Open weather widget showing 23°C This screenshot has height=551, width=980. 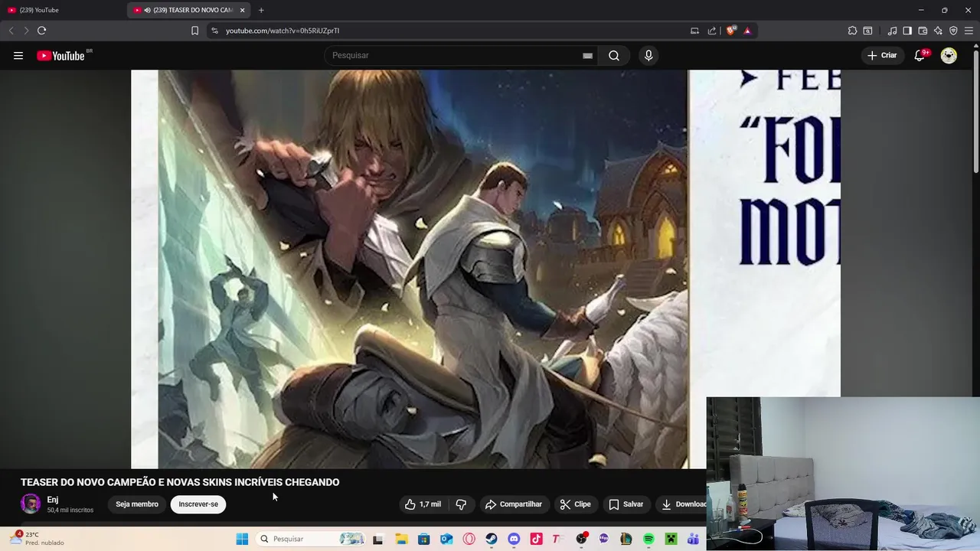(37, 539)
